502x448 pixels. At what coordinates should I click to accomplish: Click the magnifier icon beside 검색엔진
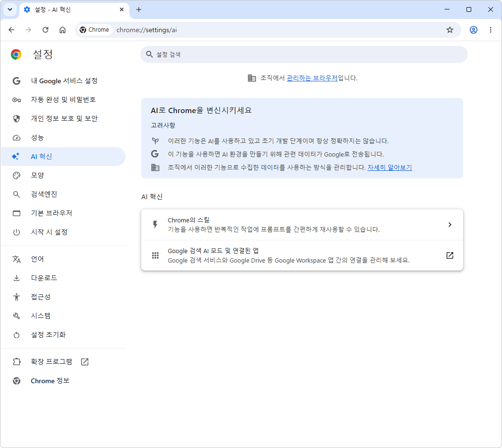[16, 194]
